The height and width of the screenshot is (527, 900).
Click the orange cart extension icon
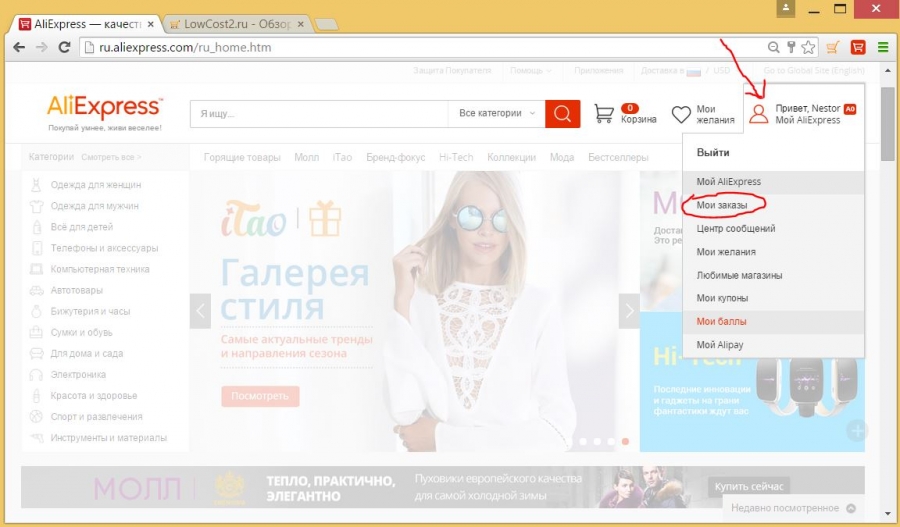[x=833, y=48]
